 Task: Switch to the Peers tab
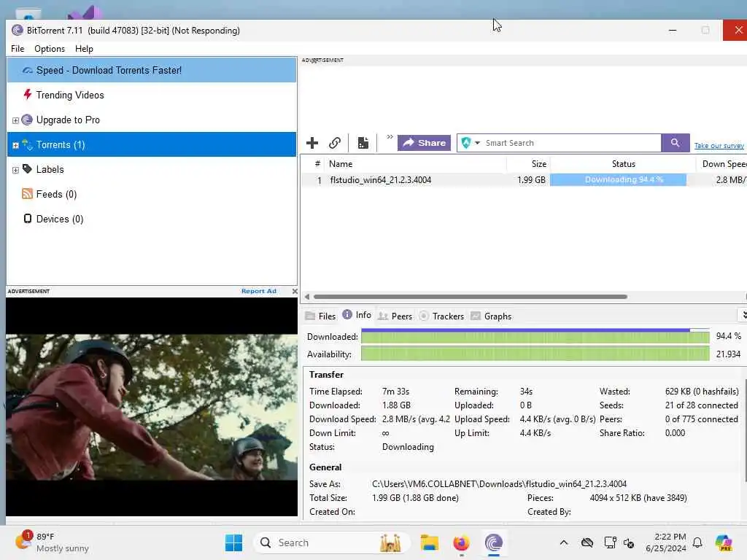(x=395, y=316)
